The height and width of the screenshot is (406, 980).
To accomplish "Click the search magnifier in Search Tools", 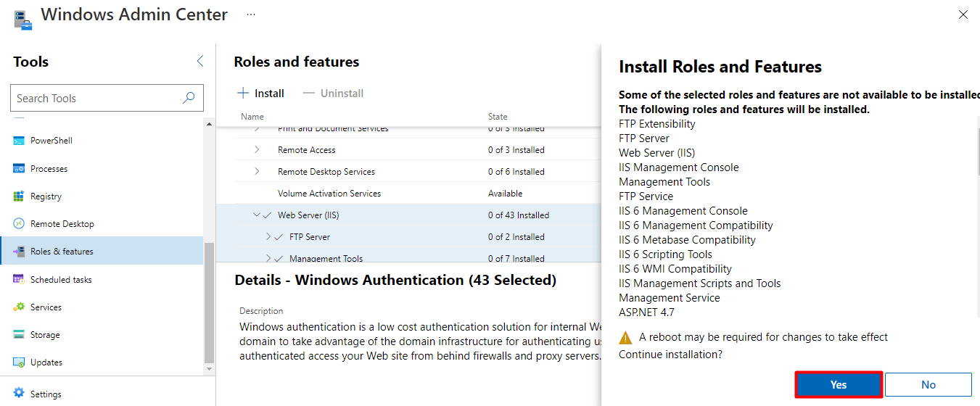I will (x=189, y=98).
